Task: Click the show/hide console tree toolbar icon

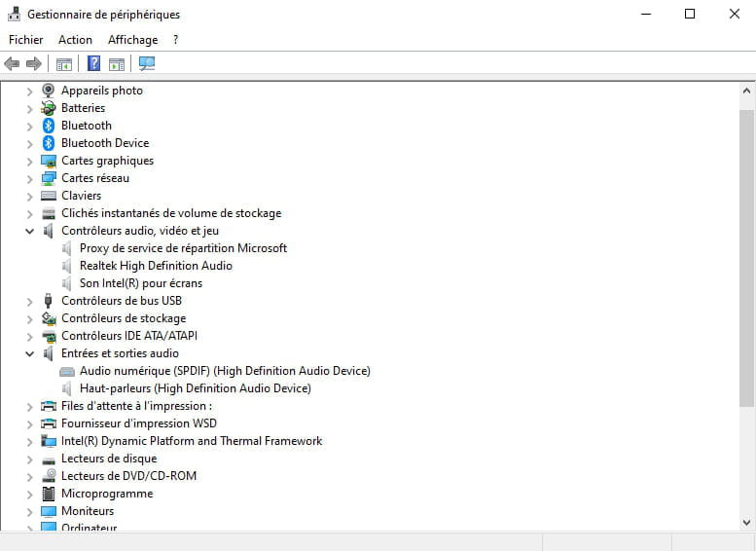Action: point(64,63)
